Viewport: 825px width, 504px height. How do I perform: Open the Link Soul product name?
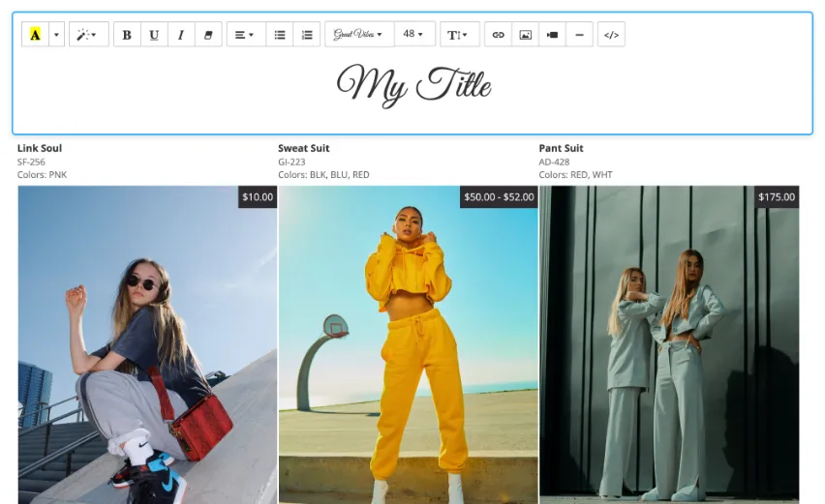(x=40, y=148)
